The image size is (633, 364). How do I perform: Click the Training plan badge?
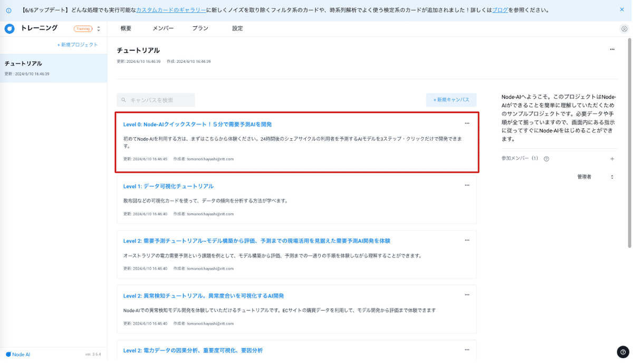(x=83, y=28)
